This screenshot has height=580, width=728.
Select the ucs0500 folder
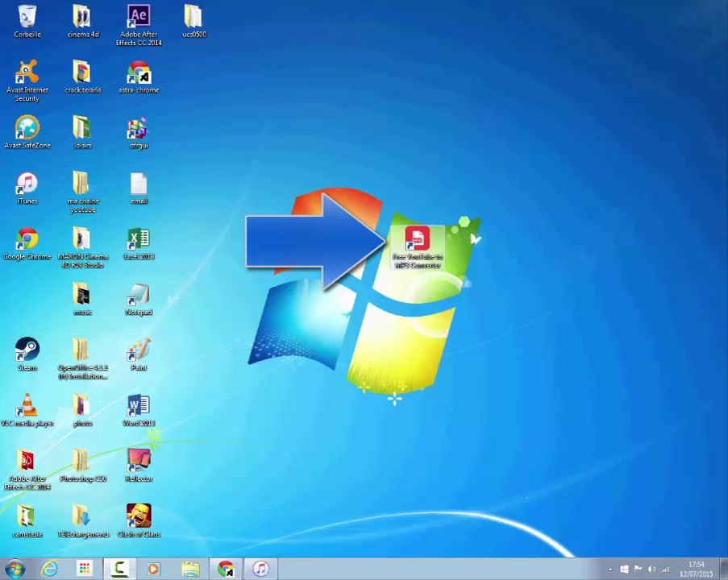point(194,21)
